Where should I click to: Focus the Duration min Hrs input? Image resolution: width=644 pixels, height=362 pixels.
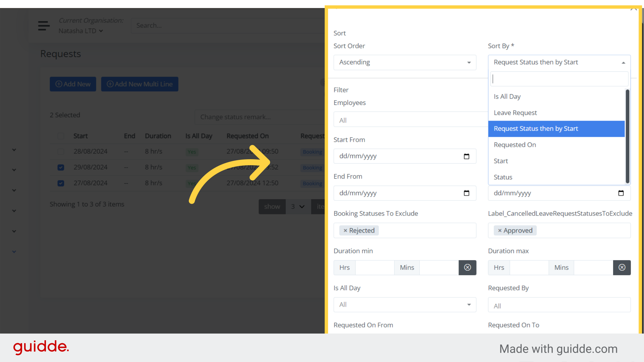[x=375, y=267]
